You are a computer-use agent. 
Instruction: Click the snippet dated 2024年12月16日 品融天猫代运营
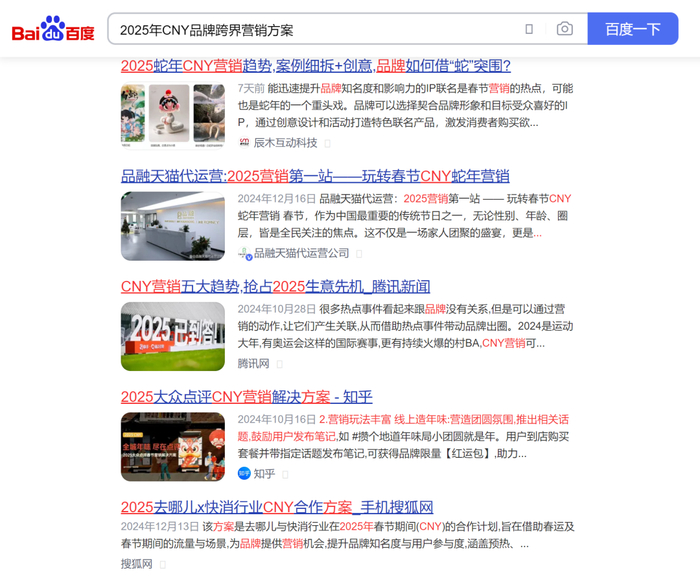405,216
